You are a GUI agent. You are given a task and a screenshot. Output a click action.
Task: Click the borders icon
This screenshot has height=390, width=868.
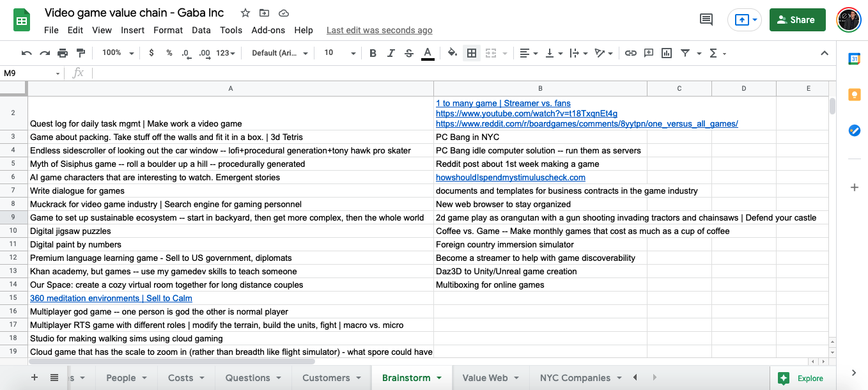pos(472,53)
